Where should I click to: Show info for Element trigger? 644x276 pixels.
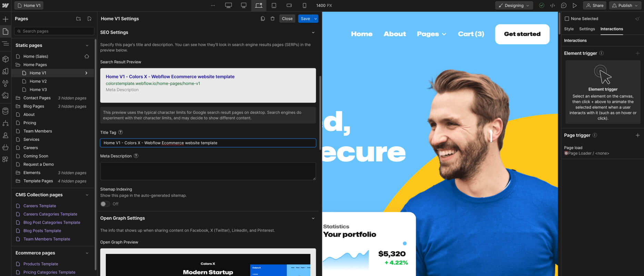click(602, 53)
